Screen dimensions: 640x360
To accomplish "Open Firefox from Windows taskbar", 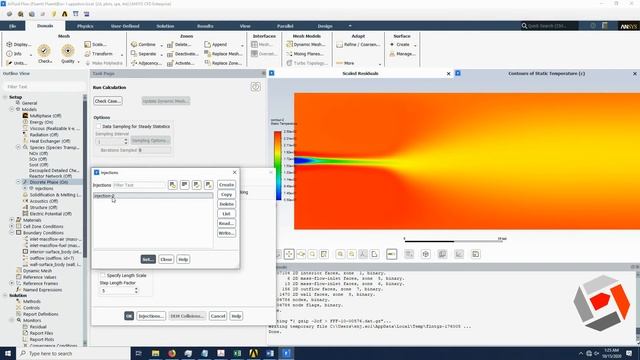I will pyautogui.click(x=172, y=353).
